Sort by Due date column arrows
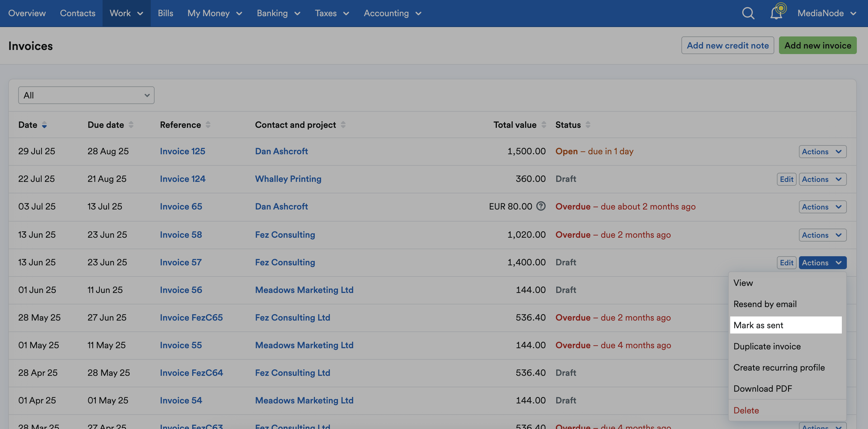 click(x=131, y=125)
